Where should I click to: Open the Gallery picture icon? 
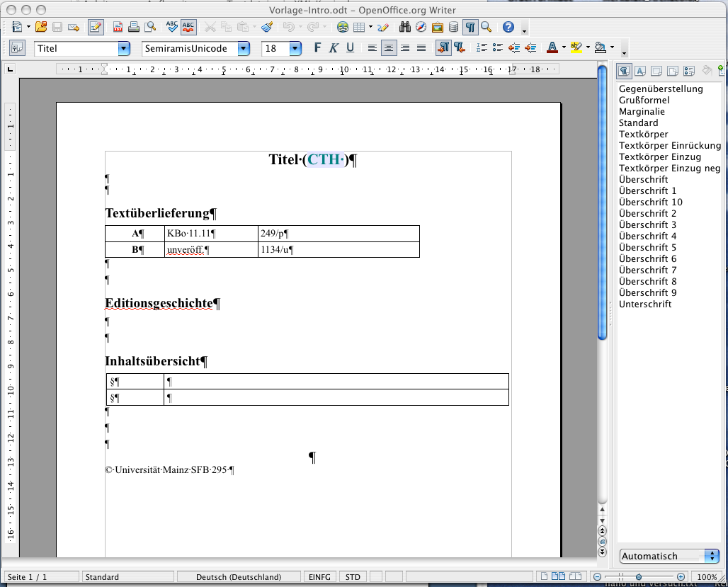pyautogui.click(x=438, y=28)
